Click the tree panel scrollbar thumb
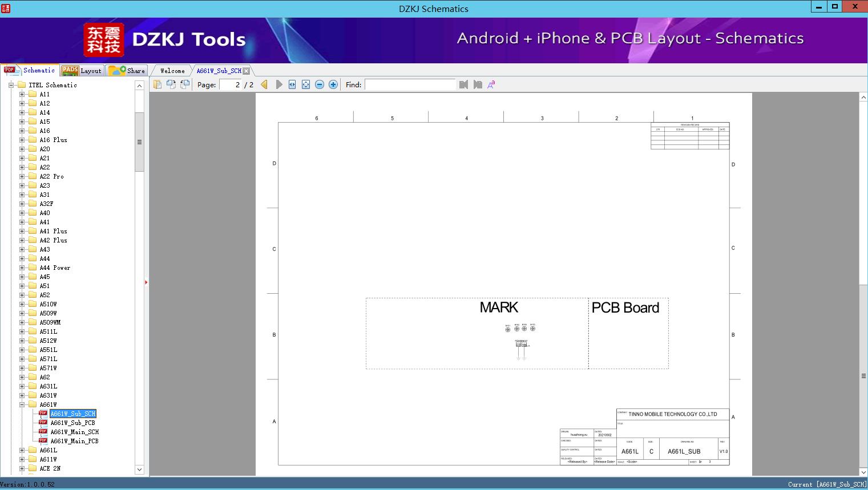The height and width of the screenshot is (490, 868). coord(139,142)
